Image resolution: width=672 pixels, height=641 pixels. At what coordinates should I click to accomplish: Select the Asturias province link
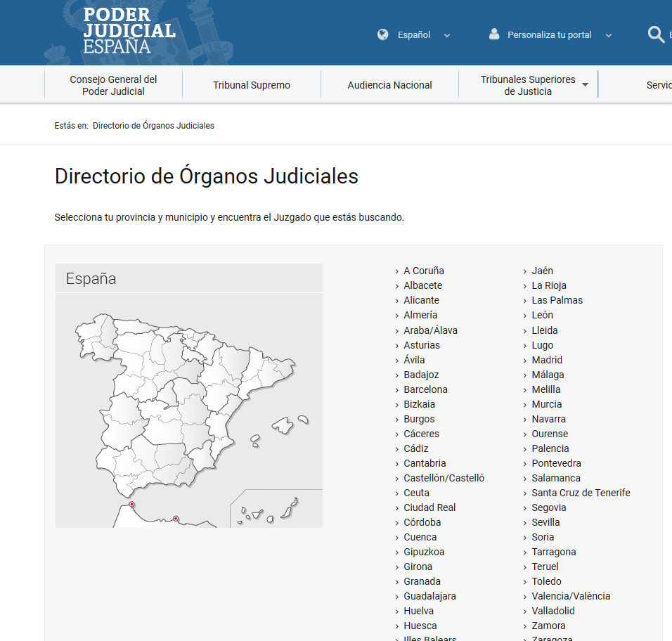pyautogui.click(x=422, y=345)
